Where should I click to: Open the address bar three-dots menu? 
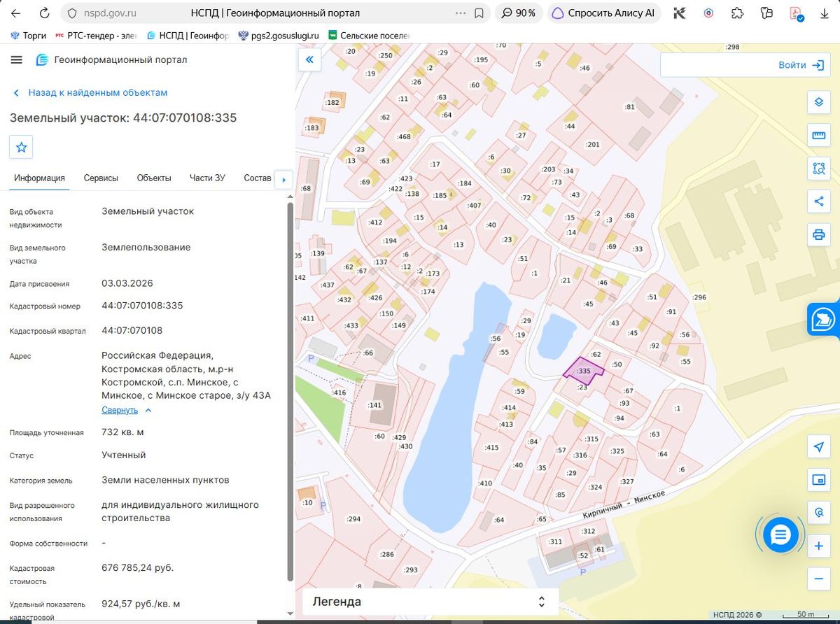(460, 13)
